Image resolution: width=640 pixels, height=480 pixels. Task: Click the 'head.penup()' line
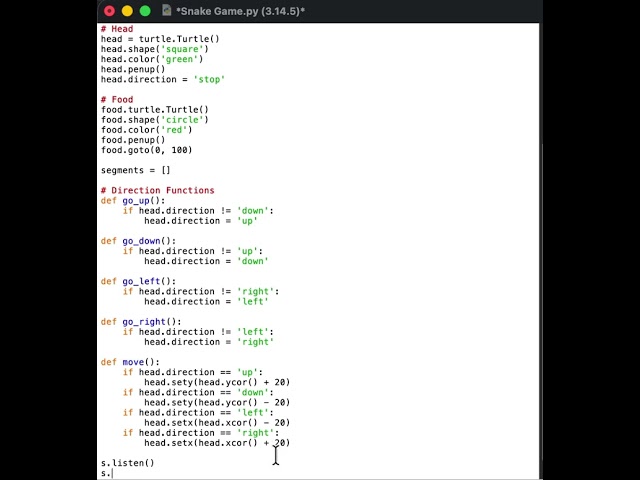(x=133, y=69)
